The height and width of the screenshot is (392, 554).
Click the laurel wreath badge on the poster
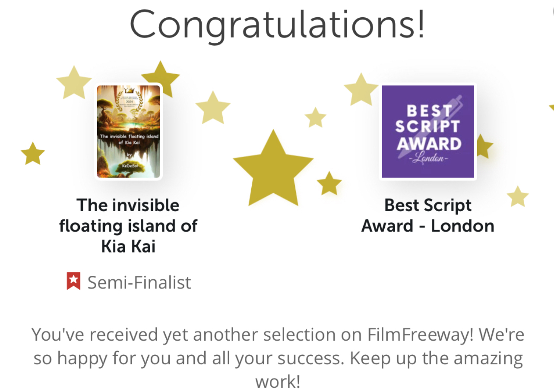[x=128, y=101]
